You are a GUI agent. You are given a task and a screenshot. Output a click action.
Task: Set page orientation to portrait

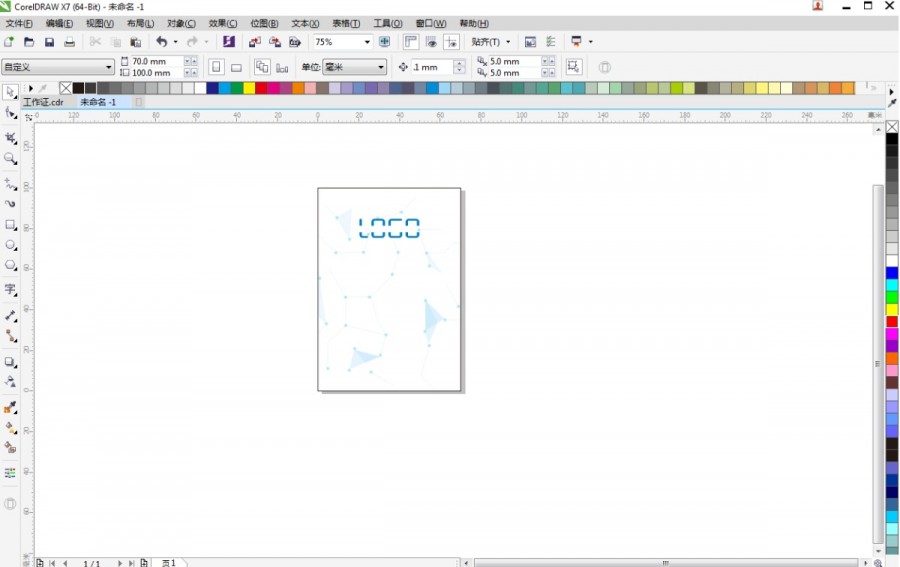216,67
